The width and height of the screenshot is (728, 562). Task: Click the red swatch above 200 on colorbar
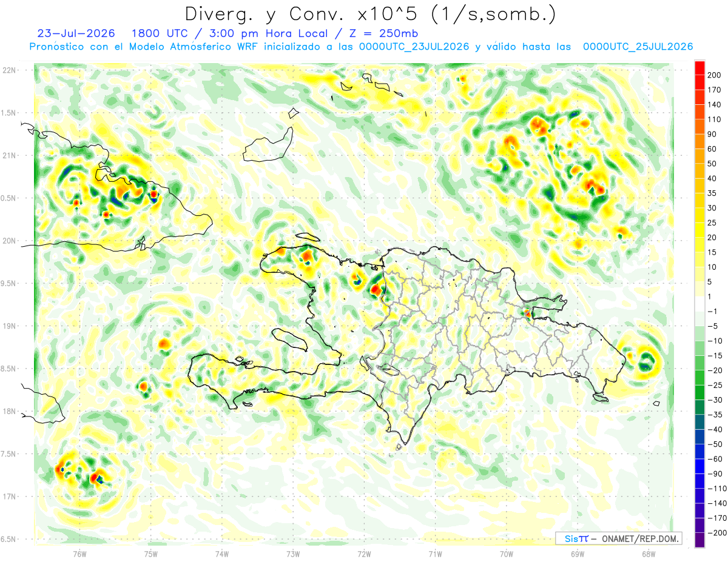click(x=699, y=68)
